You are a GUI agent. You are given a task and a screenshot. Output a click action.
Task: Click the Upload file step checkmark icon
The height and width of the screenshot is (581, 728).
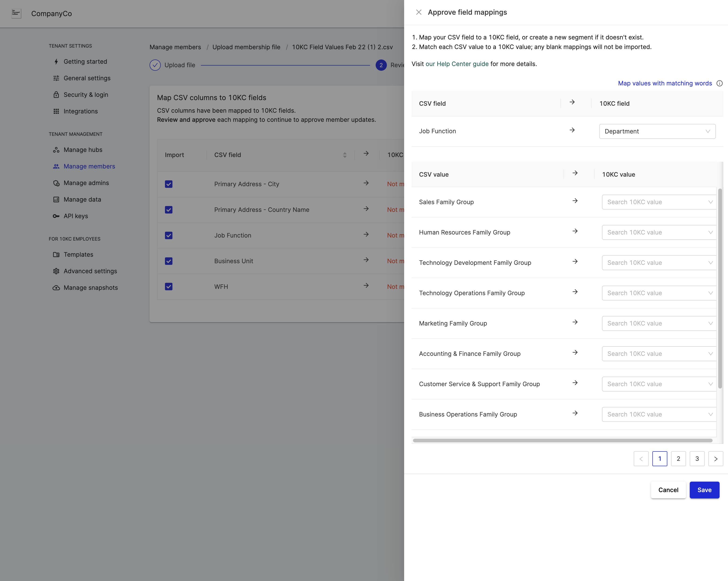coord(155,65)
